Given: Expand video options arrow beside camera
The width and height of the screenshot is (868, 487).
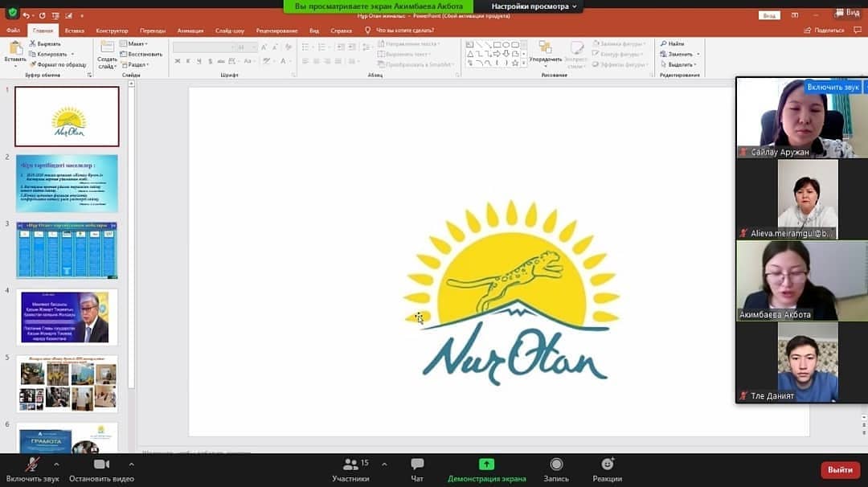Looking at the screenshot, I should click(131, 464).
